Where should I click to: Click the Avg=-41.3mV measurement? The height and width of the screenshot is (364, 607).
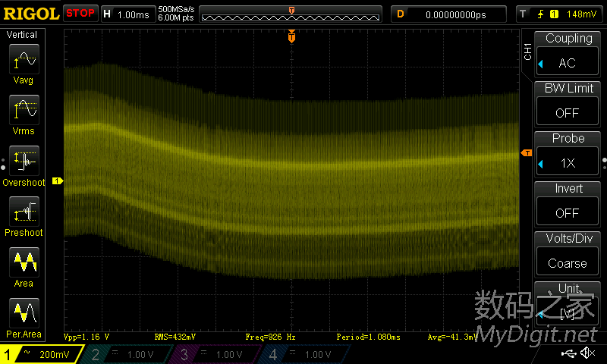tap(452, 337)
